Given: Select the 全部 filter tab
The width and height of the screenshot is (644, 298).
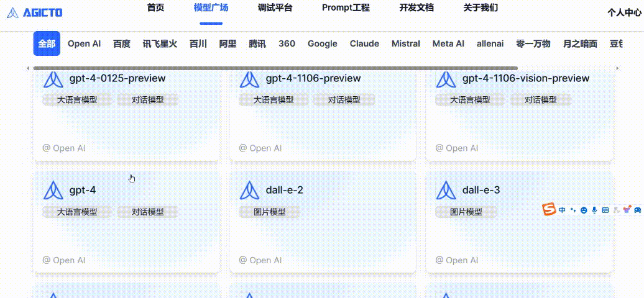Looking at the screenshot, I should pos(47,43).
